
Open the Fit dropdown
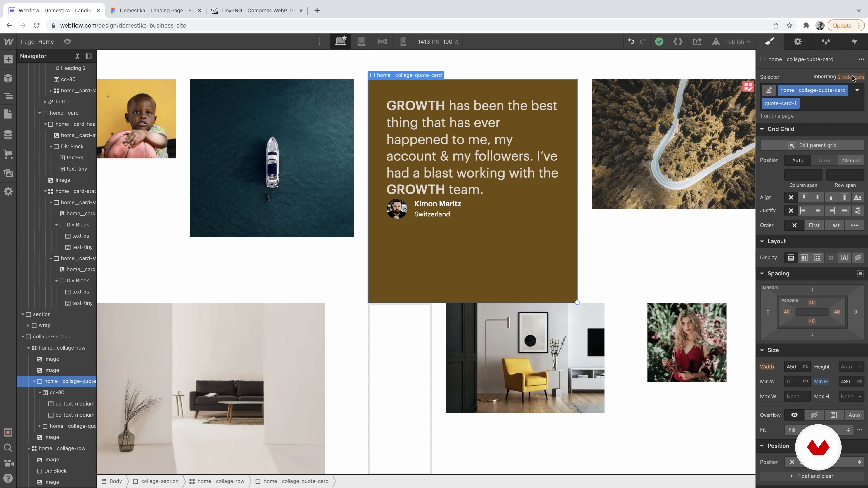pos(819,430)
